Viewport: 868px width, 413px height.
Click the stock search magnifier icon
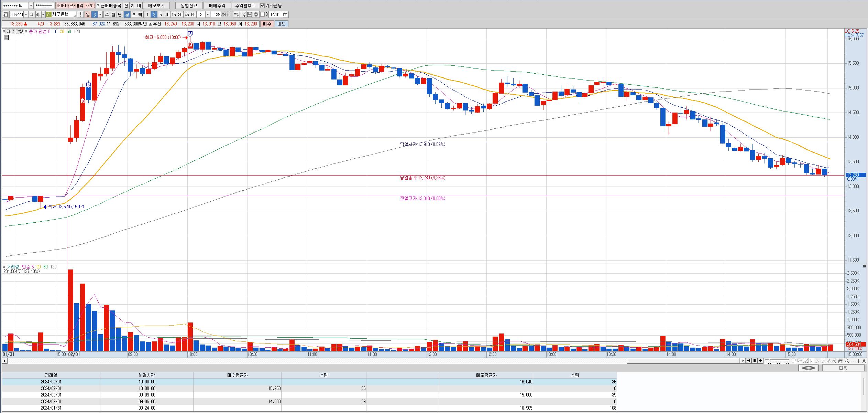(31, 14)
